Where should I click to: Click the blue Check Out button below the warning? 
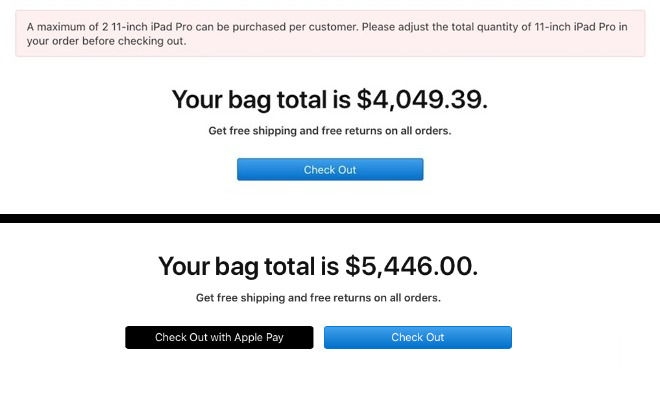(330, 170)
